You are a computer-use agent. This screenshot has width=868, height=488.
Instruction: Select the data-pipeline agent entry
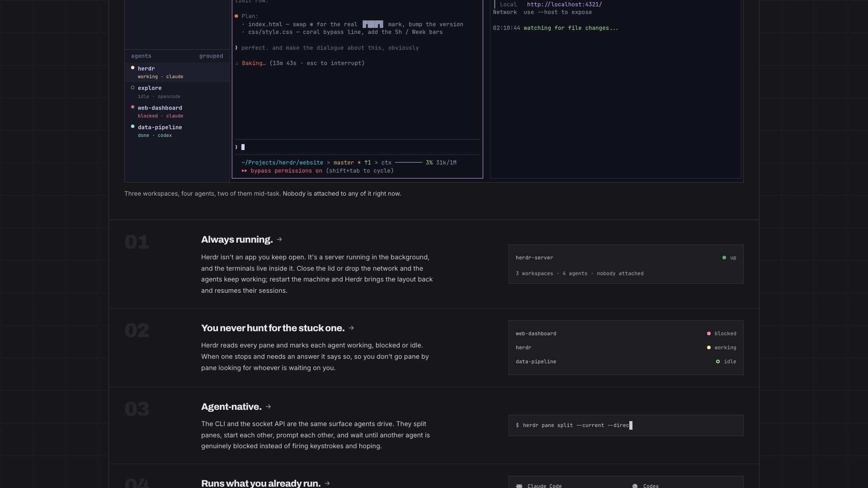coord(177,131)
